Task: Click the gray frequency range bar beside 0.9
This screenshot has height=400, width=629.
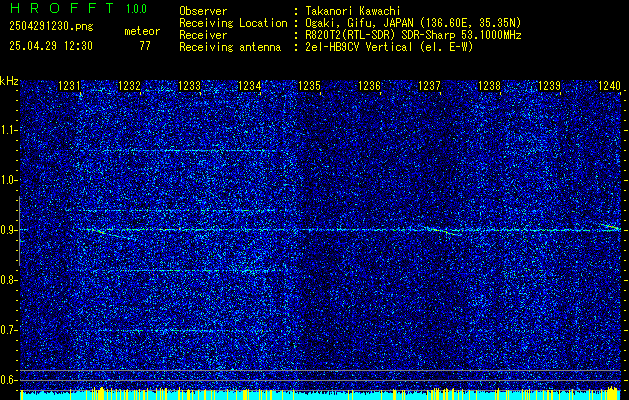Action: (19, 231)
